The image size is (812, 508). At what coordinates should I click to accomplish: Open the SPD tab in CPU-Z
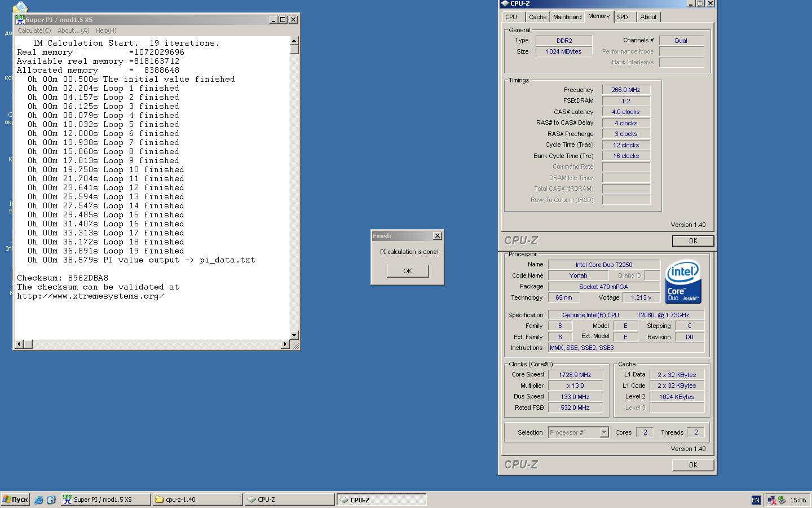[623, 17]
